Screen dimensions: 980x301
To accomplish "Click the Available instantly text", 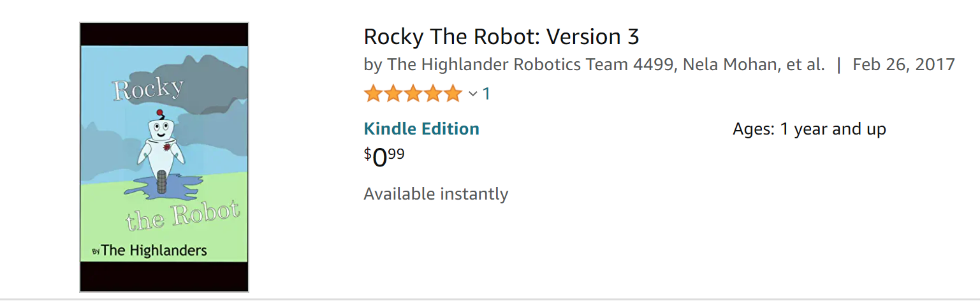I will point(436,194).
